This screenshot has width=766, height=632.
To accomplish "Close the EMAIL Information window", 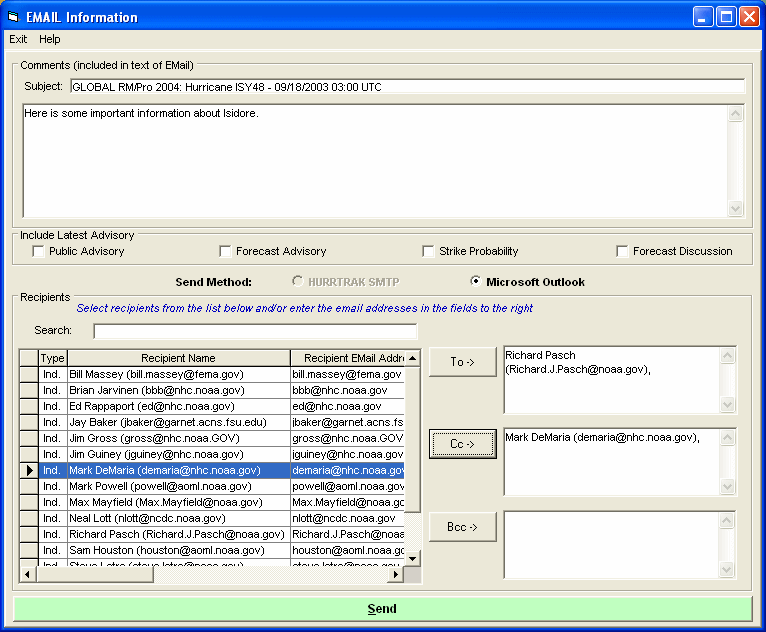I will tap(749, 17).
